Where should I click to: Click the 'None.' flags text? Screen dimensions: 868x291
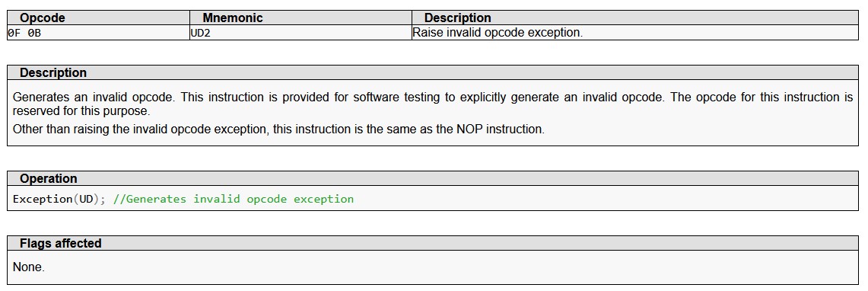point(28,267)
